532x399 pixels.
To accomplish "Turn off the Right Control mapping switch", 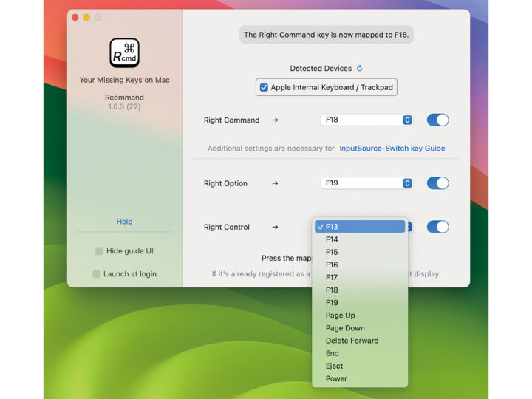I will point(437,227).
